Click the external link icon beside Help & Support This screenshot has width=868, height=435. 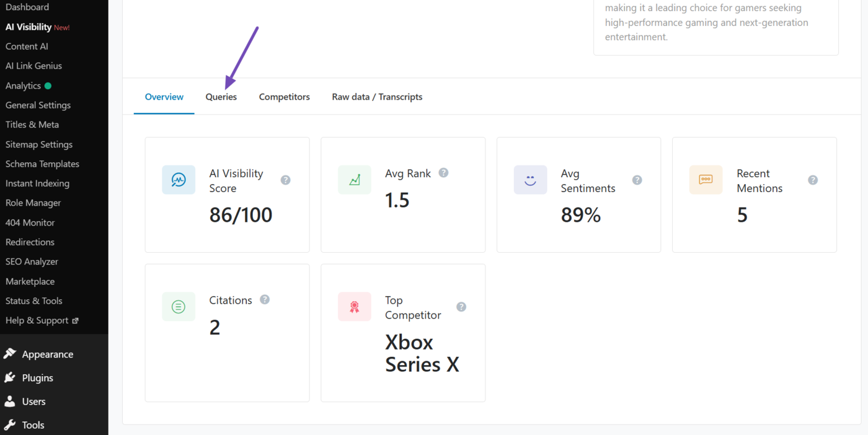[x=76, y=321]
